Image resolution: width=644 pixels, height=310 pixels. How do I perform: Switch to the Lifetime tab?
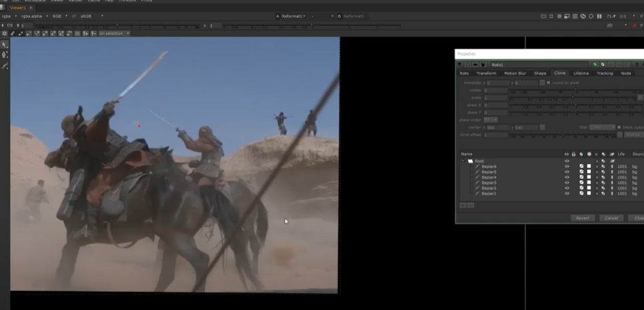click(x=581, y=73)
